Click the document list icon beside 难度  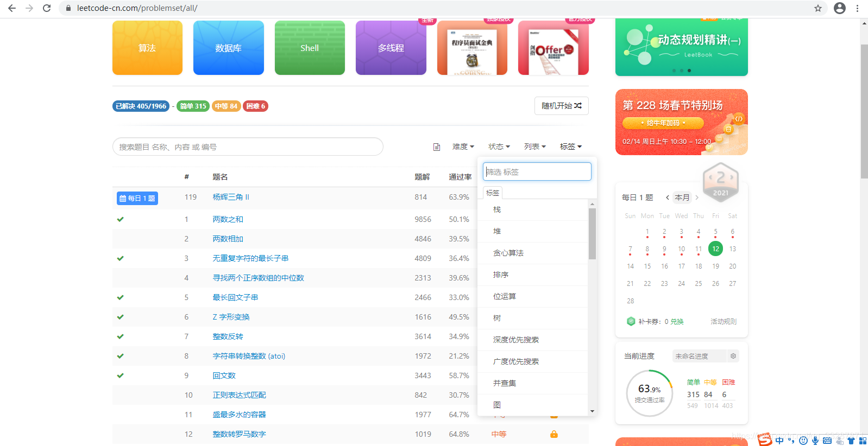coord(437,147)
